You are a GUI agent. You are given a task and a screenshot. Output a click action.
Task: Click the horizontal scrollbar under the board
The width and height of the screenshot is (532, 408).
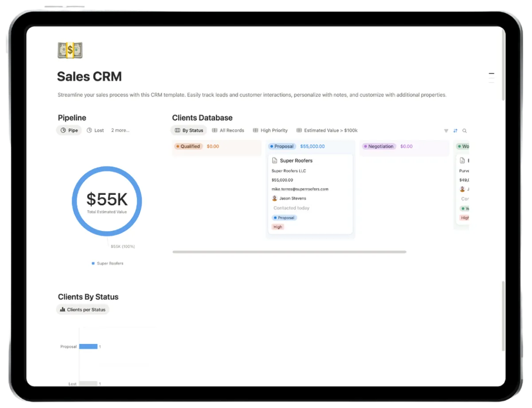click(x=289, y=252)
